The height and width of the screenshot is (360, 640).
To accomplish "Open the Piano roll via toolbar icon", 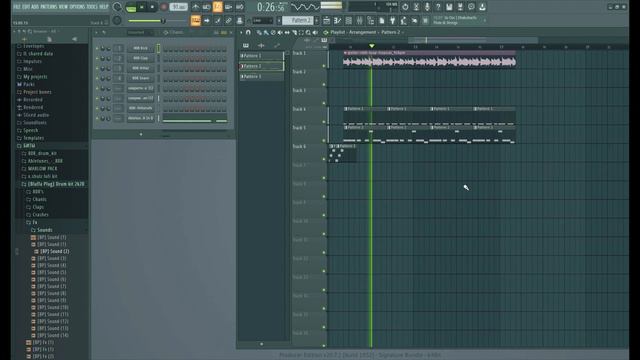I will click(337, 20).
